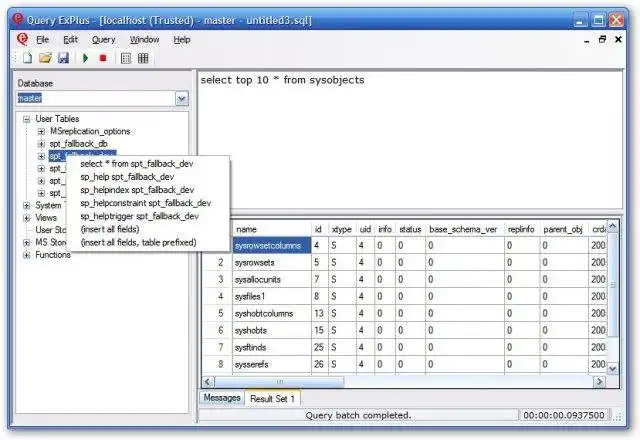Click the Query ExPlus app icon in menu bar
Viewport: 640px width, 440px height.
pyautogui.click(x=22, y=39)
